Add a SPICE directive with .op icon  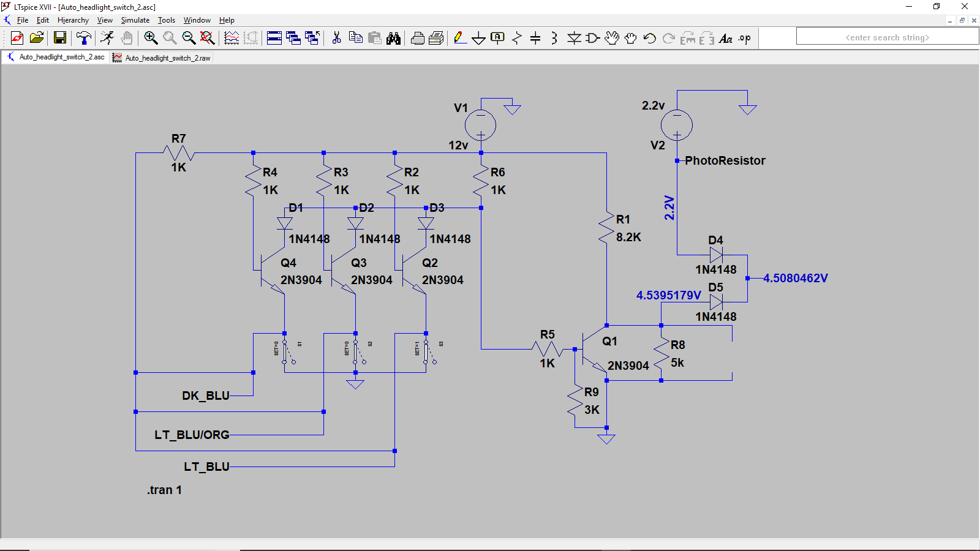[x=745, y=38]
